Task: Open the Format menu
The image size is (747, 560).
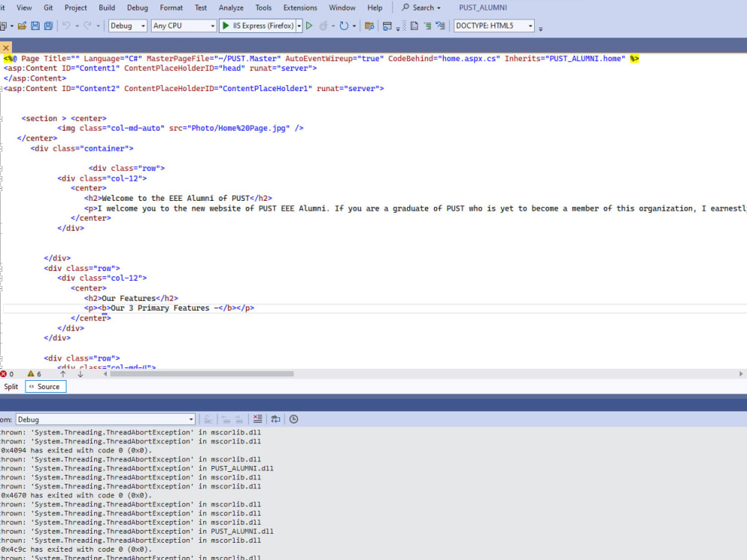Action: (x=171, y=7)
